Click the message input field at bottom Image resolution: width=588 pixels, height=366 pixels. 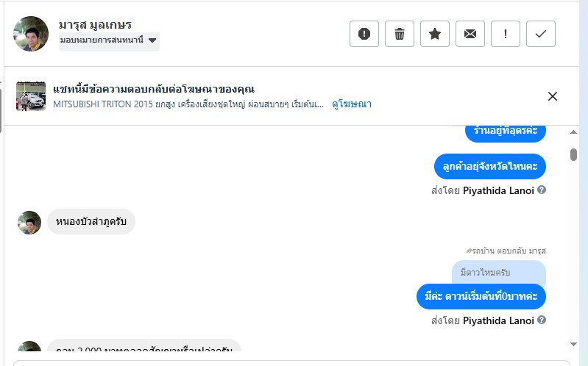[x=291, y=362]
